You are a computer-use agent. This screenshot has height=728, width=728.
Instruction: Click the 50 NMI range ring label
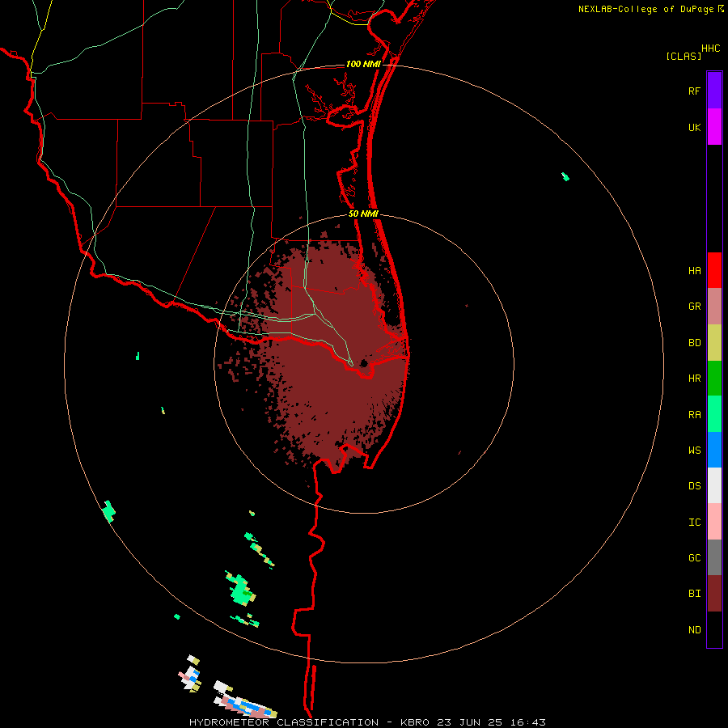pyautogui.click(x=363, y=214)
